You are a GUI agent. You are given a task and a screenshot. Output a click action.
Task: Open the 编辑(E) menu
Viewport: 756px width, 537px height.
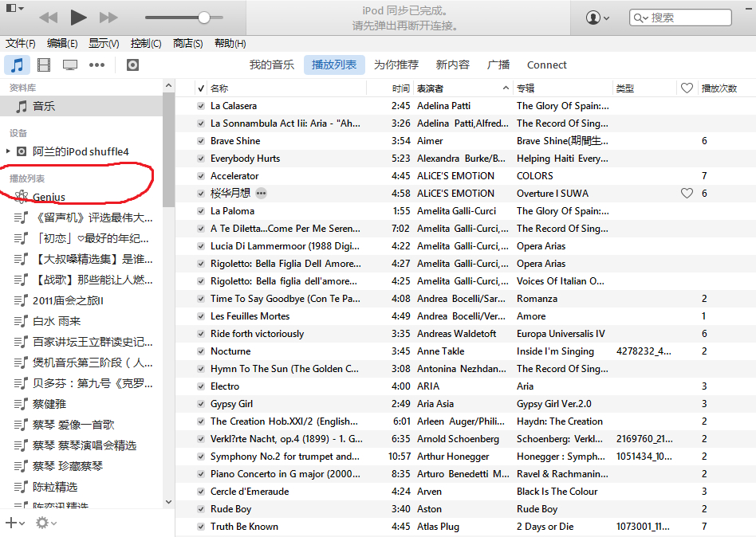pos(62,43)
